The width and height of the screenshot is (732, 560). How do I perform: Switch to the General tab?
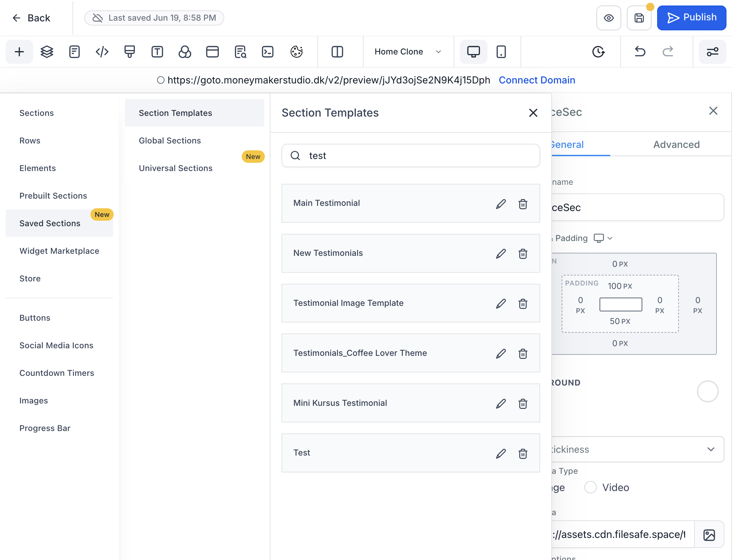pyautogui.click(x=567, y=144)
